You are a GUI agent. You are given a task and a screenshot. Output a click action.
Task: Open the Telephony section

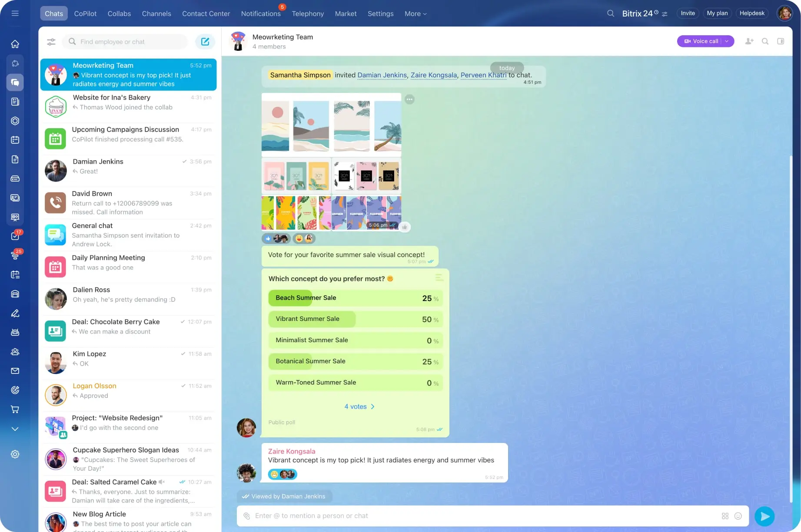308,13
